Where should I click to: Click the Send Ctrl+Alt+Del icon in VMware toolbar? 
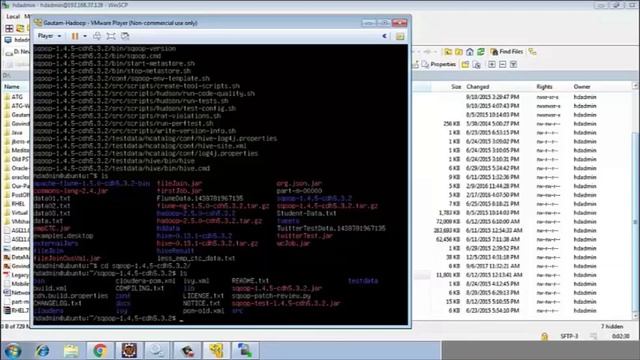pos(97,36)
